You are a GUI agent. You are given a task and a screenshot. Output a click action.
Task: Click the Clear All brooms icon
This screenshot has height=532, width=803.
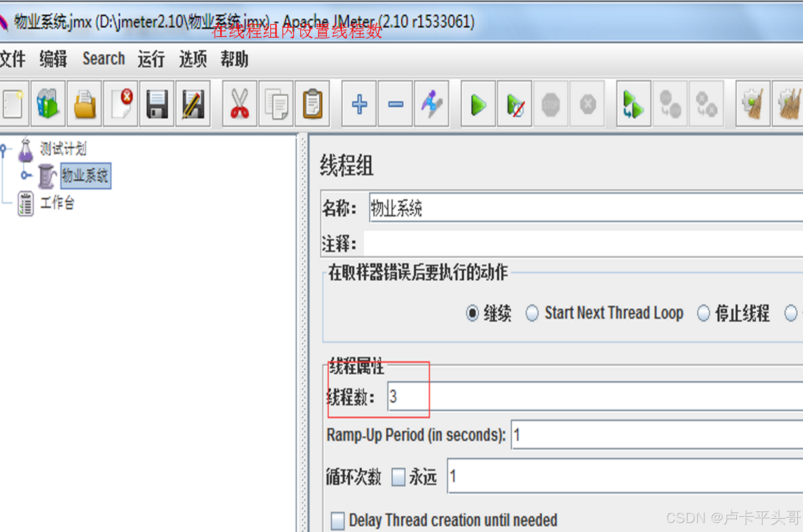point(788,104)
